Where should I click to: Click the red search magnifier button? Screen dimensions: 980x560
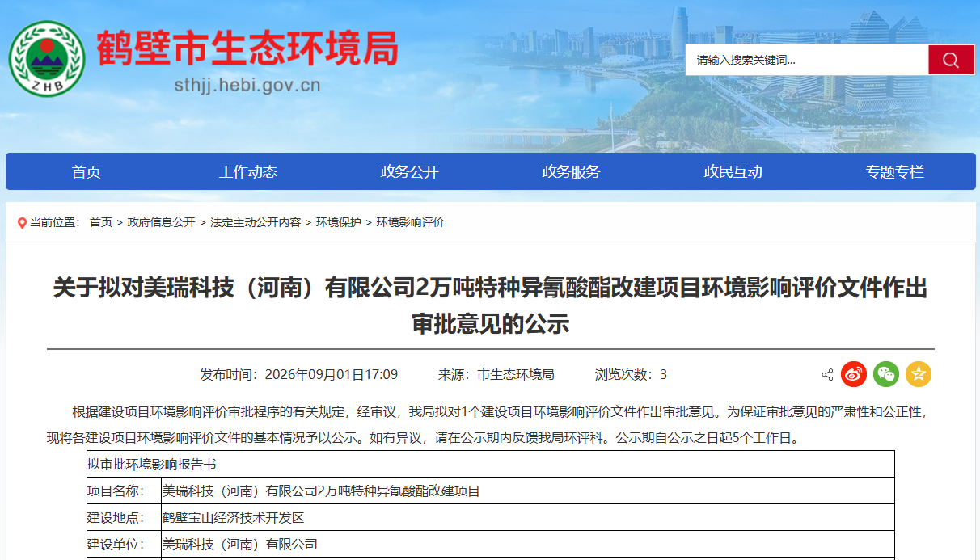[951, 60]
